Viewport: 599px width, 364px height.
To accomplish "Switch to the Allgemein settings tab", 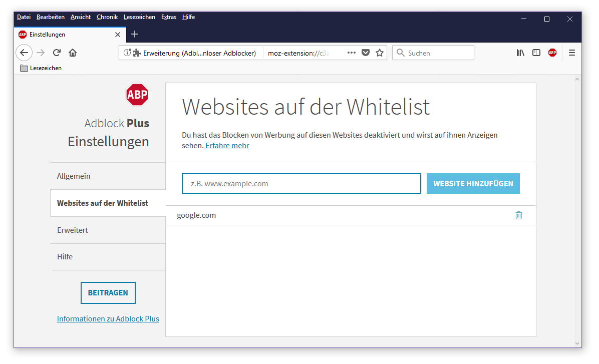I will (74, 176).
